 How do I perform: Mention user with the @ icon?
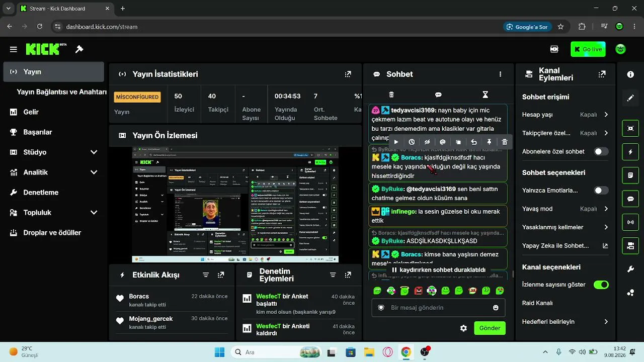(443, 142)
